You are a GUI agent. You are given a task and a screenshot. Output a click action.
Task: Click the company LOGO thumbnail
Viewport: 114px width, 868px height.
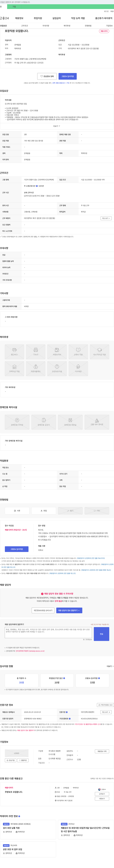click(17, 753)
